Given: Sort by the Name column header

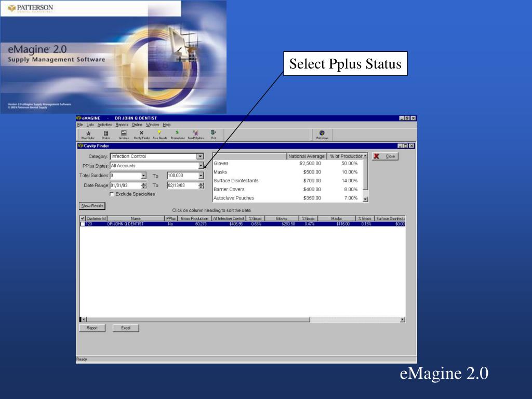Looking at the screenshot, I should point(136,219).
